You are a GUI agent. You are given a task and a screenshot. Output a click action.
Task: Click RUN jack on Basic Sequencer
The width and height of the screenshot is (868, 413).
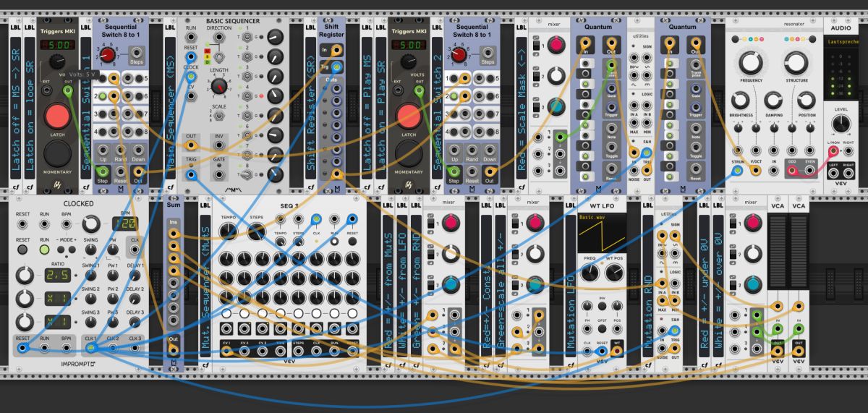pos(191,37)
